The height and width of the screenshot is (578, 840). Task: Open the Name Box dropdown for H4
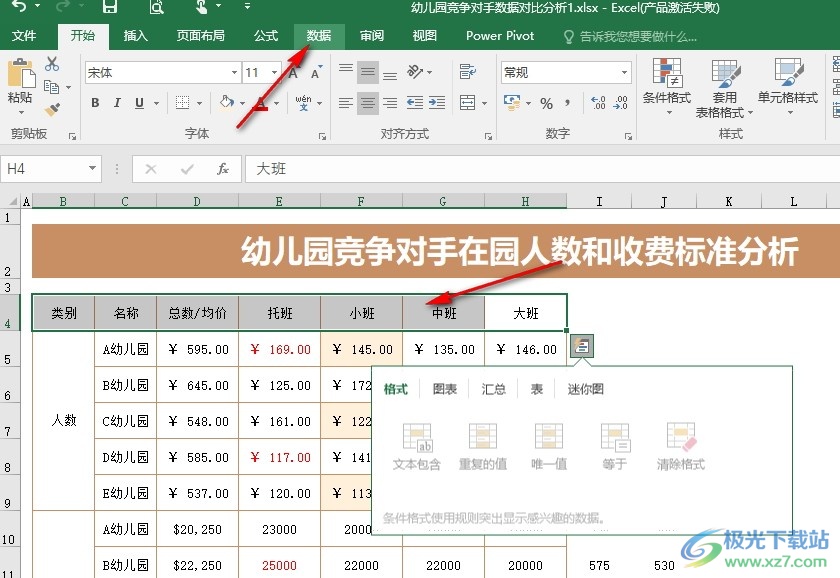[93, 169]
